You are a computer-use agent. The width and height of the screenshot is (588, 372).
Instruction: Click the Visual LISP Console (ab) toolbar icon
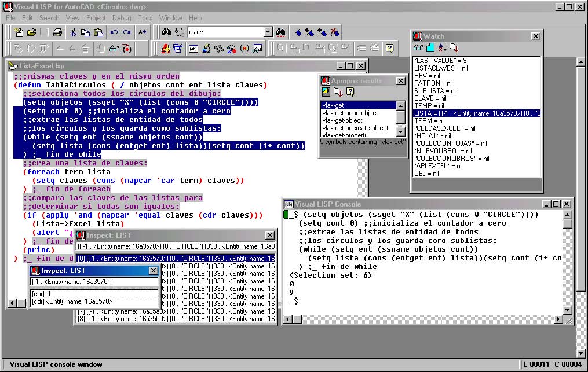[193, 49]
